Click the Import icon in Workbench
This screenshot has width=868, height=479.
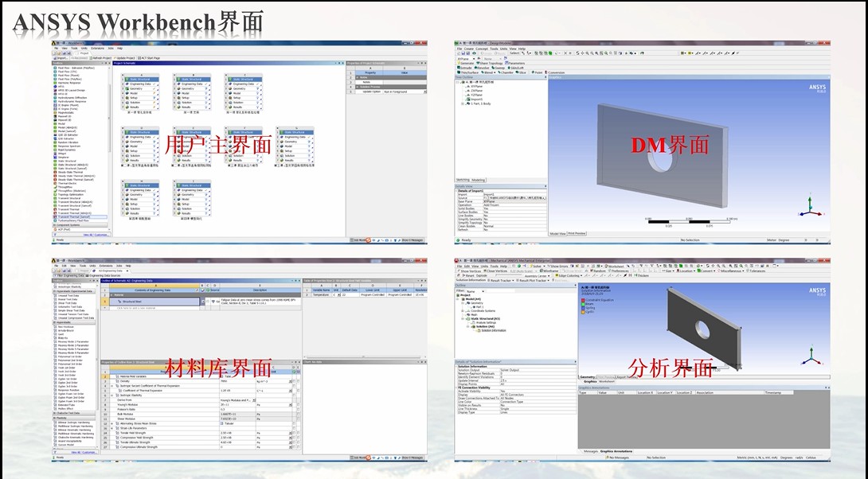61,58
